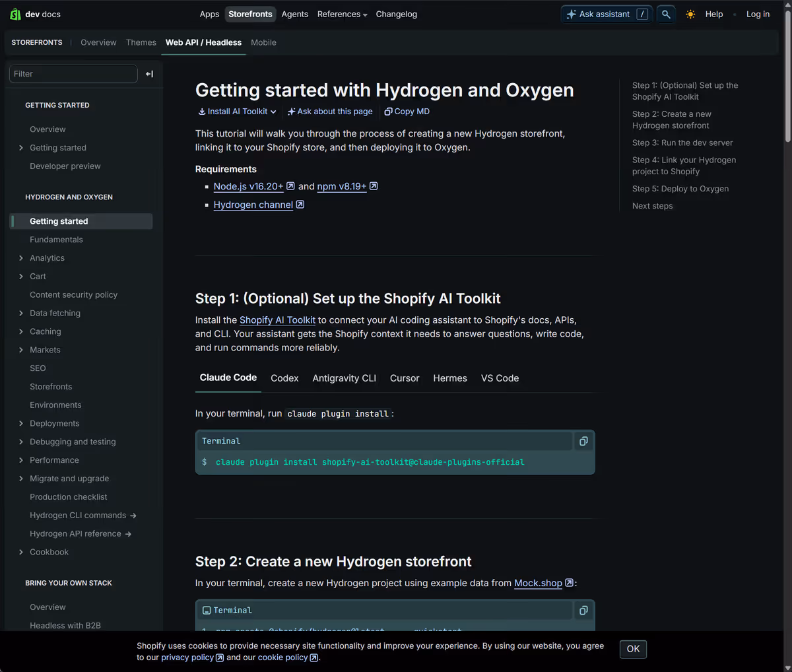Image resolution: width=792 pixels, height=672 pixels.
Task: Click the Mock.shop external link icon
Action: pyautogui.click(x=570, y=583)
